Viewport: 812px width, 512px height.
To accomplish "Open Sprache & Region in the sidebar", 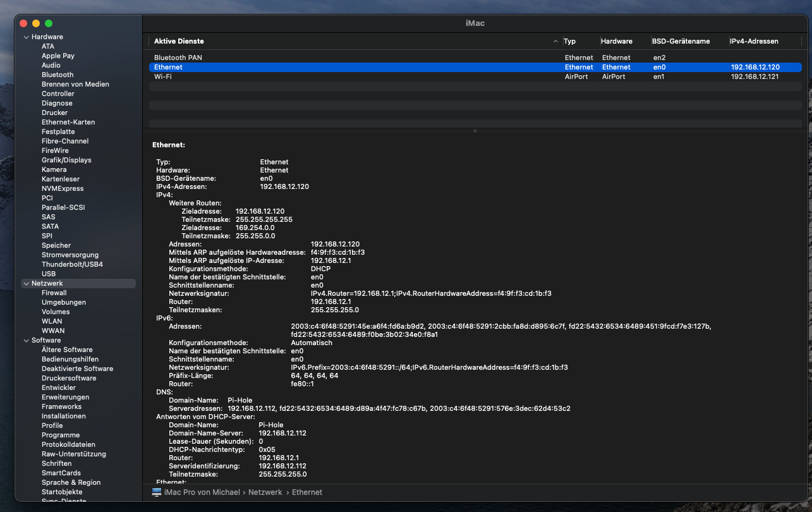I will [x=71, y=482].
